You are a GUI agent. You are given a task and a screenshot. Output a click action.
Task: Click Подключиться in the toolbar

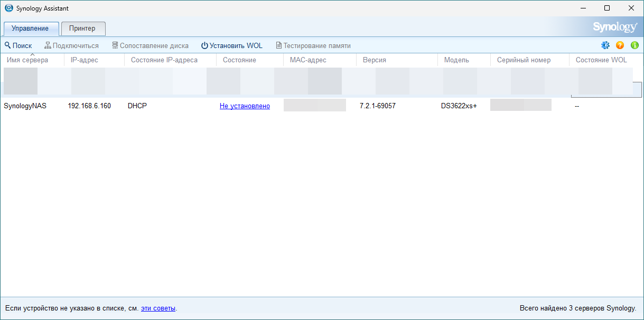(x=71, y=45)
